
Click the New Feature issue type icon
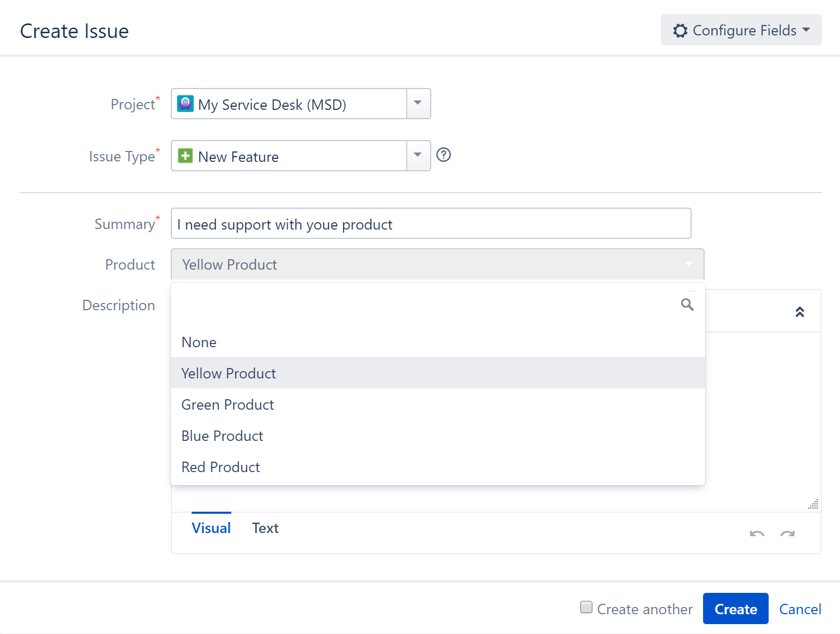point(185,156)
